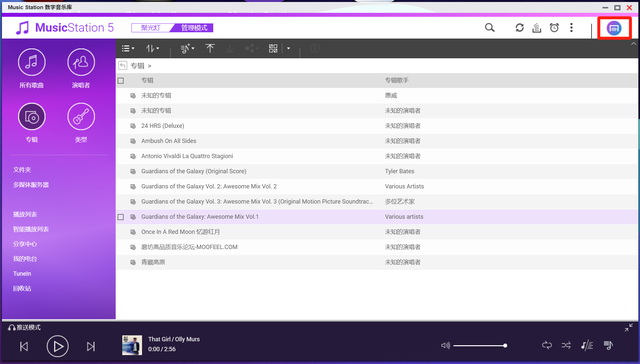Image resolution: width=640 pixels, height=364 pixels.
Task: Check the Awesome Mix Vol.1 row checkbox
Action: (x=121, y=217)
